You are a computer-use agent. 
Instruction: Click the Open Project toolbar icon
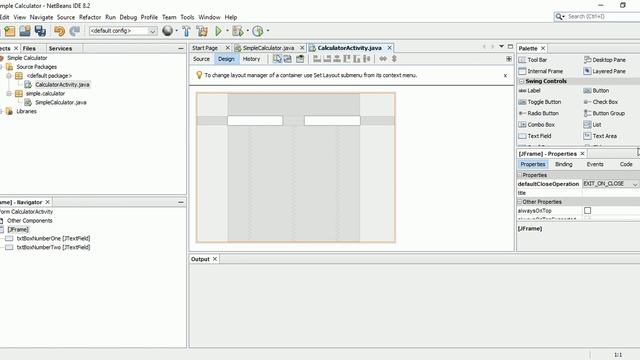click(25, 31)
